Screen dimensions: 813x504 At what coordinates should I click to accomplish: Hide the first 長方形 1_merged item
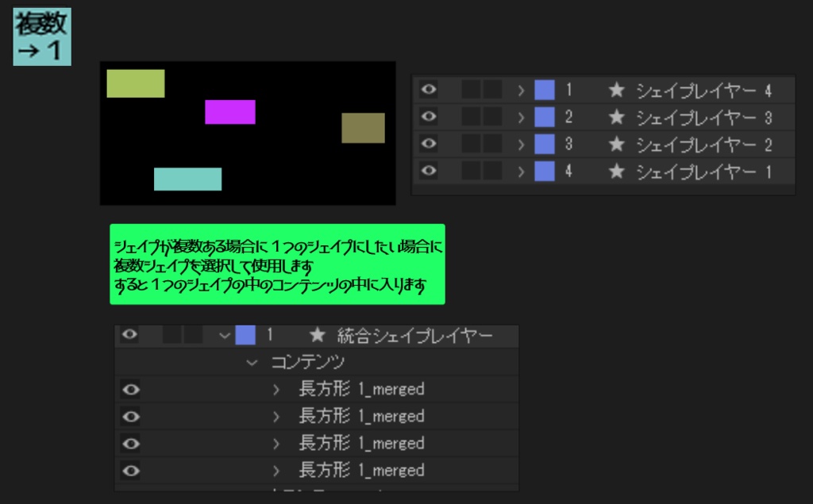coord(130,389)
